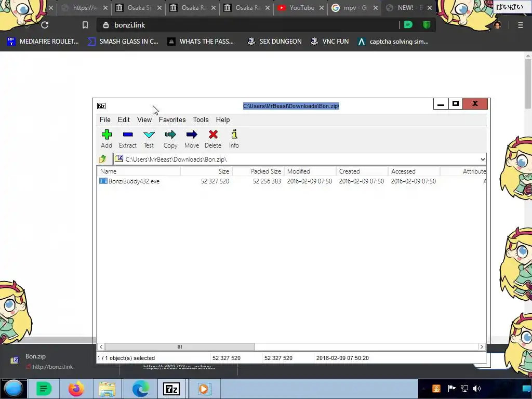Select the Copy toolbar icon

170,139
